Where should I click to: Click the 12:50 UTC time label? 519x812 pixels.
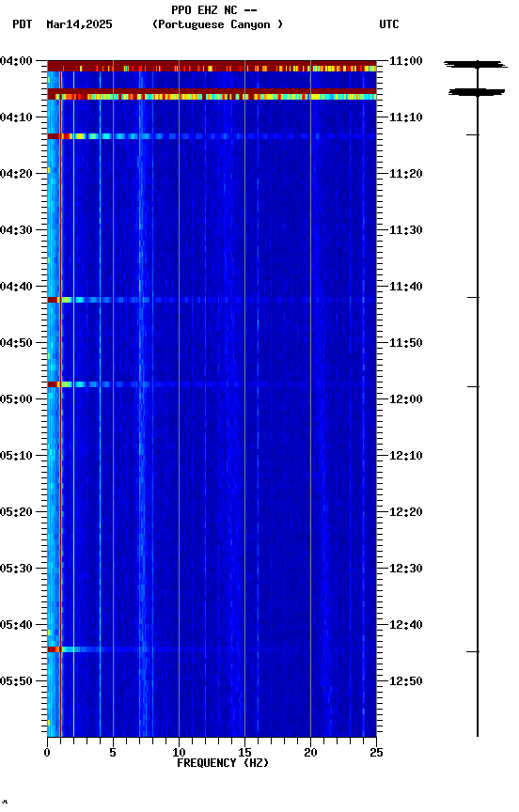point(406,681)
